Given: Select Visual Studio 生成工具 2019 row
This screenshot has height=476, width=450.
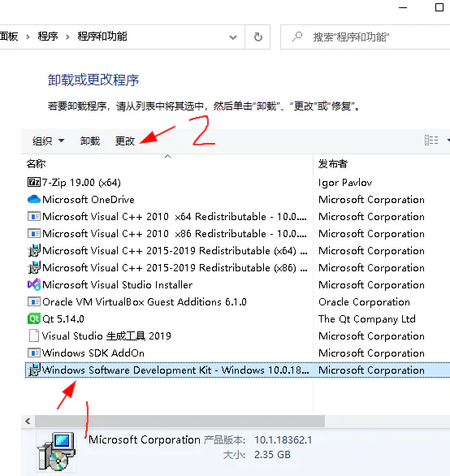Looking at the screenshot, I should 238,335.
